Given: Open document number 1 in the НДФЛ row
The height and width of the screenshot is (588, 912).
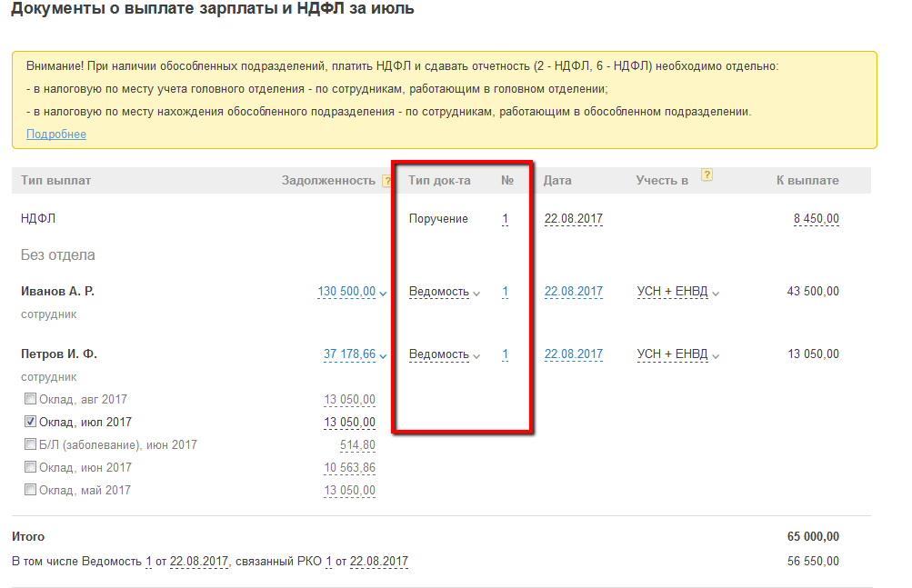Looking at the screenshot, I should [506, 219].
